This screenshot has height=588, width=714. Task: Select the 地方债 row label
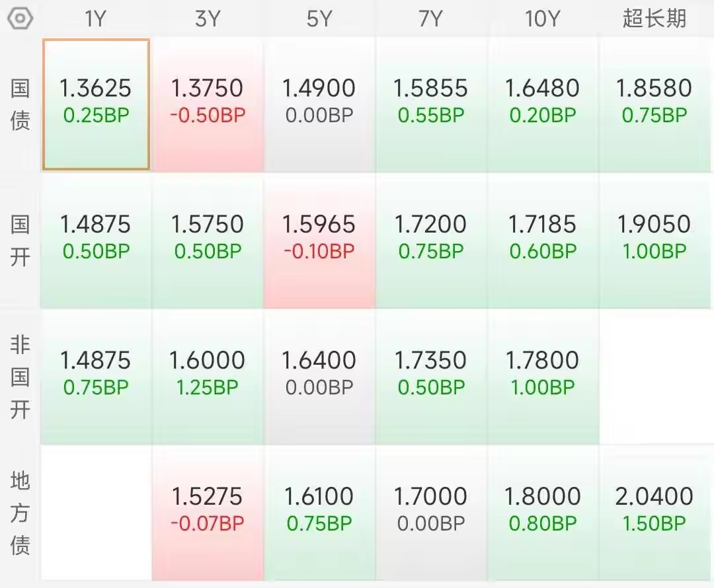(20, 513)
